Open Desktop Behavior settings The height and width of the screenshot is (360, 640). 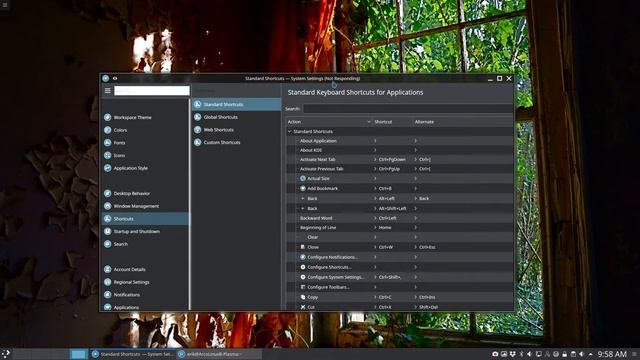click(145, 193)
